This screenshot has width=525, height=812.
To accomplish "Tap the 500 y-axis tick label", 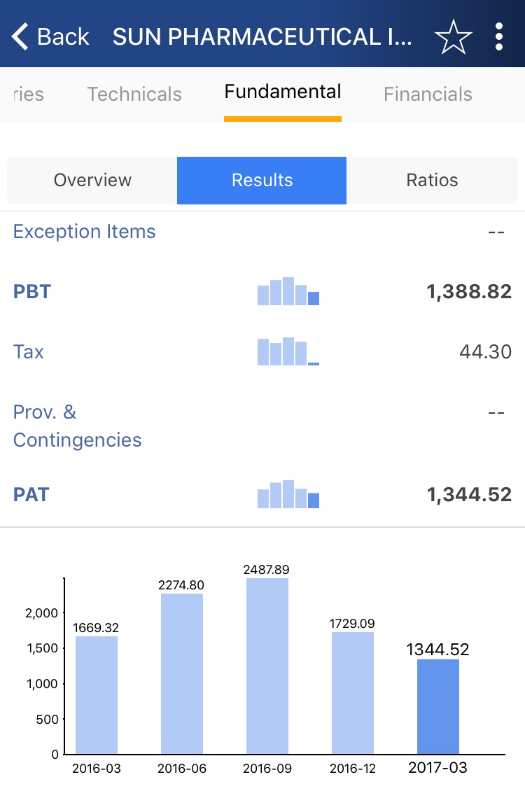I will tap(47, 720).
